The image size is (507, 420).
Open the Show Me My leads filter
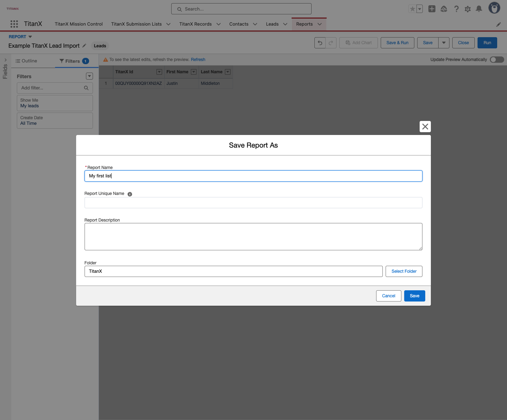coord(55,103)
